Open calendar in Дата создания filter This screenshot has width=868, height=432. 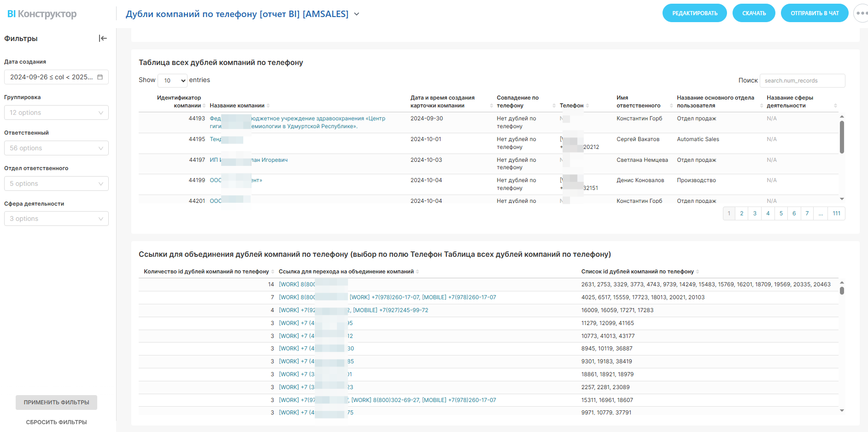point(100,77)
